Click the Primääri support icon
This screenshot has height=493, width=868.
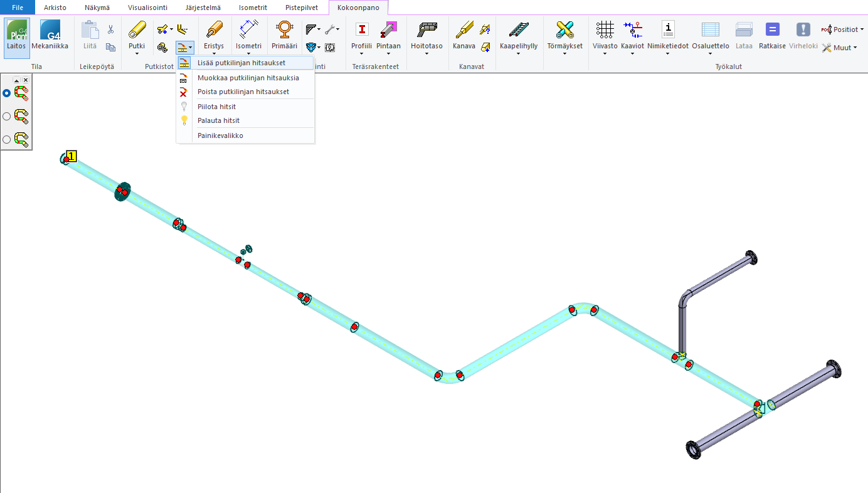(284, 30)
